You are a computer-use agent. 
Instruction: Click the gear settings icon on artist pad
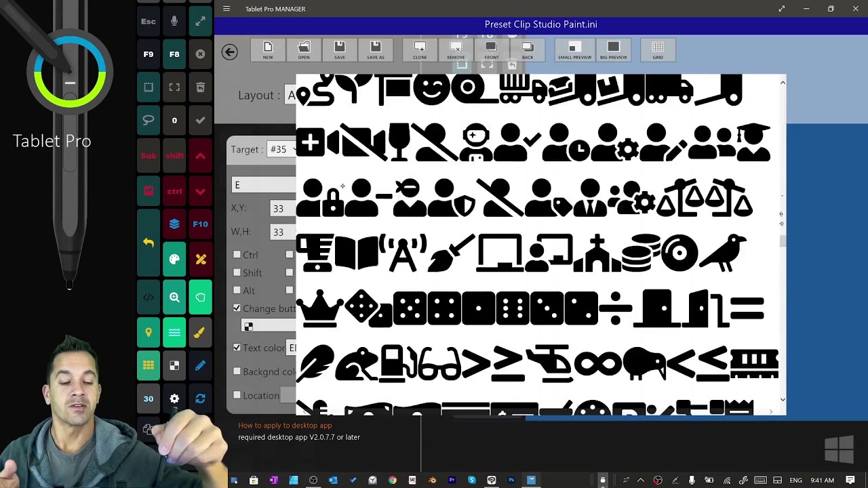(174, 399)
